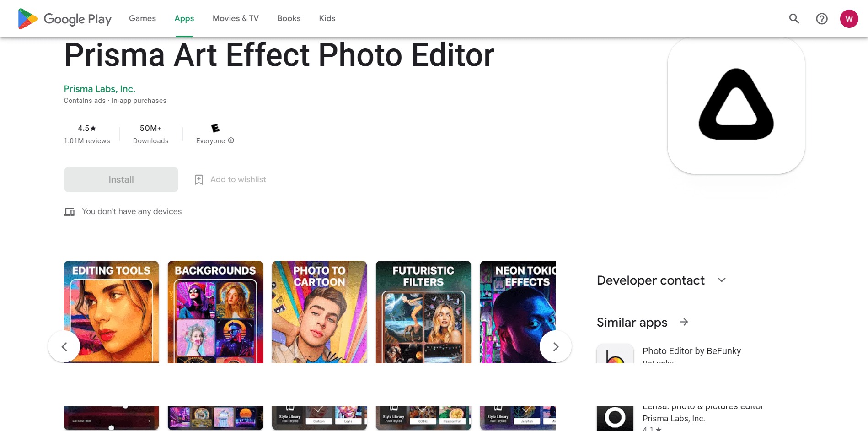Click the Everyone content rating E icon
The width and height of the screenshot is (868, 431).
pyautogui.click(x=215, y=128)
